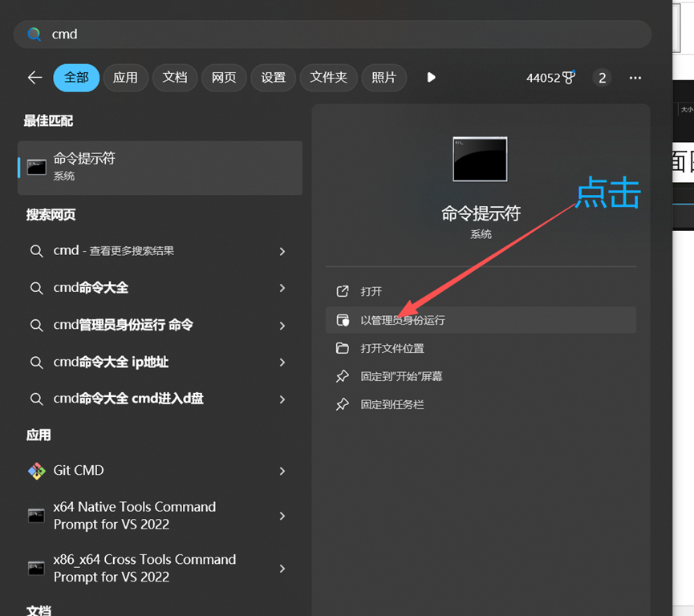Click the x64 Native Tools console icon

[x=36, y=516]
